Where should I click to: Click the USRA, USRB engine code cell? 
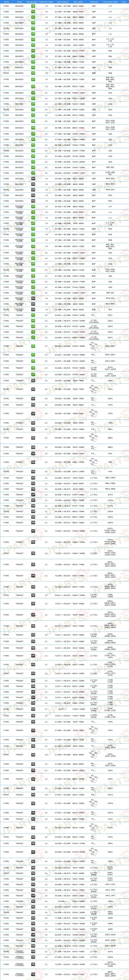[x=110, y=595]
